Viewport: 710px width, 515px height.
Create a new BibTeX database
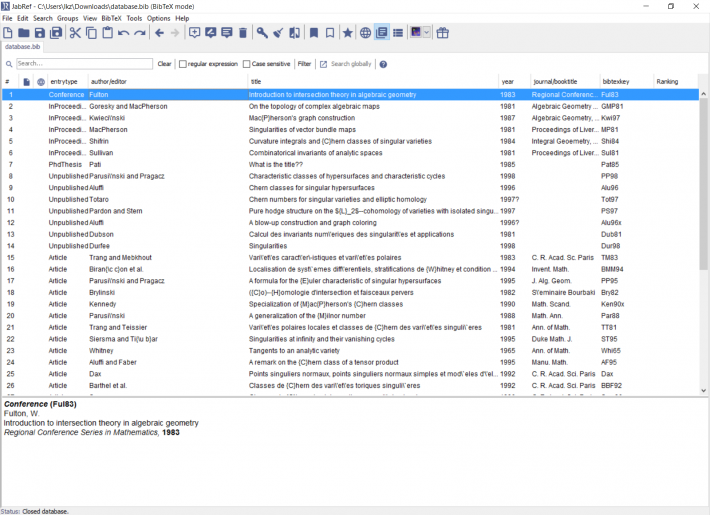tap(8, 33)
